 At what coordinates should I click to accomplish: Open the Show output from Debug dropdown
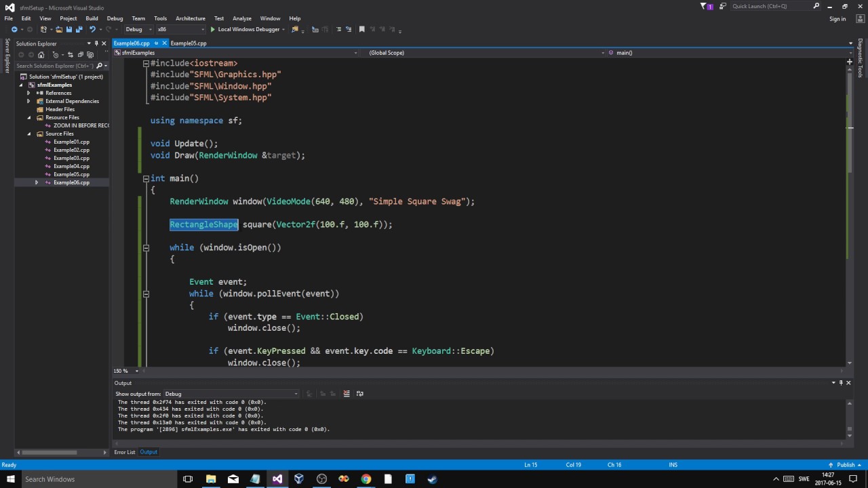click(231, 394)
